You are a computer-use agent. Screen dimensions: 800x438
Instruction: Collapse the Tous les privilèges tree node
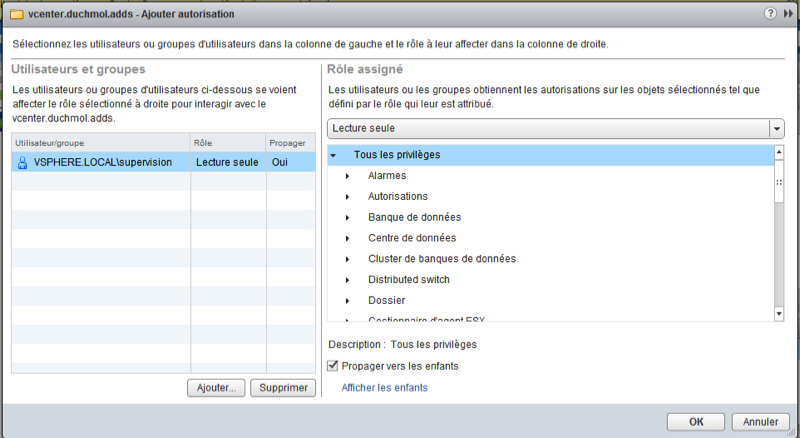(333, 156)
